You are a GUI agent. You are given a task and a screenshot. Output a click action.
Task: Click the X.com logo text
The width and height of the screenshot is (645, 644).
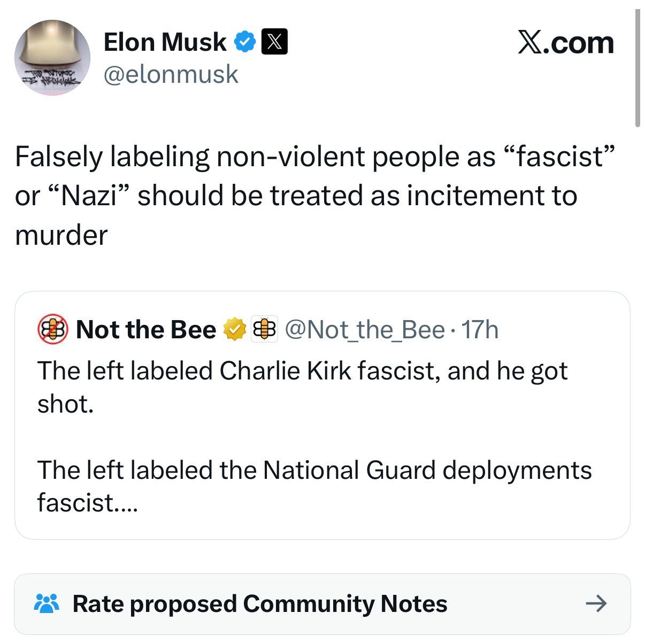click(565, 43)
